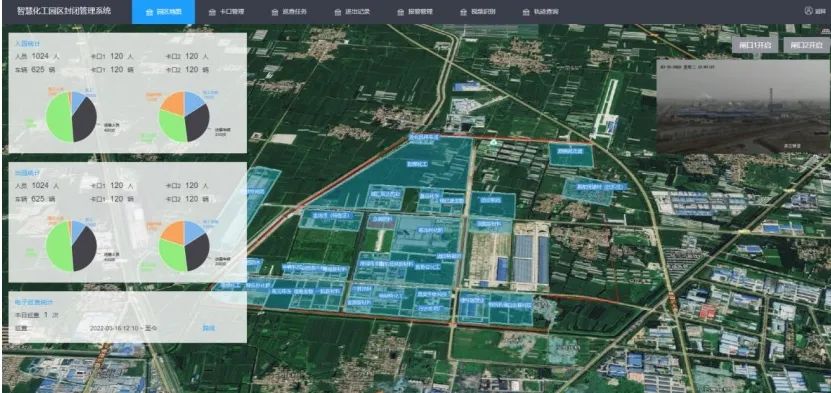Screen dimensions: 831x393
Task: Switch to the active blue map tab
Action: click(x=163, y=12)
